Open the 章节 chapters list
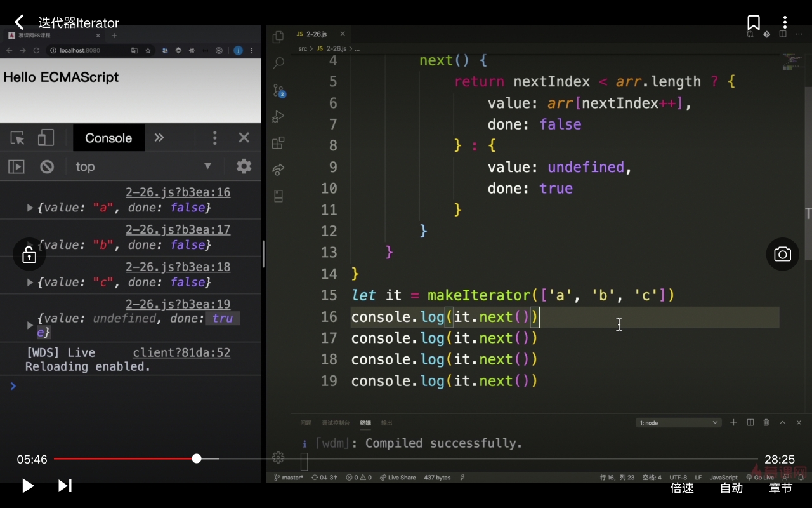The image size is (812, 508). tap(780, 488)
